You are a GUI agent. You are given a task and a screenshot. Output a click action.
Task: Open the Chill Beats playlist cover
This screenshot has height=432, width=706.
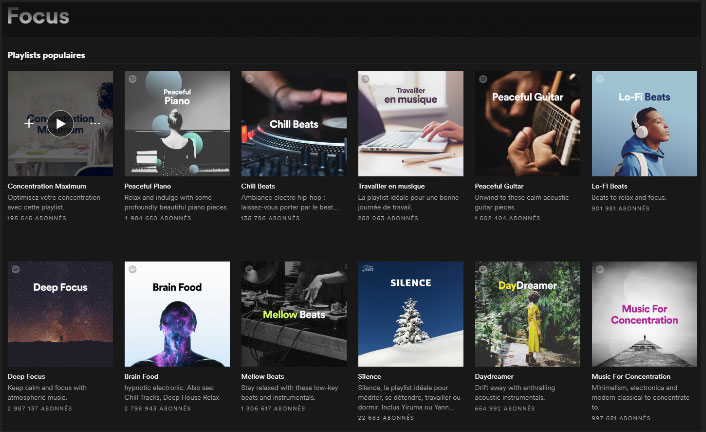pyautogui.click(x=294, y=123)
